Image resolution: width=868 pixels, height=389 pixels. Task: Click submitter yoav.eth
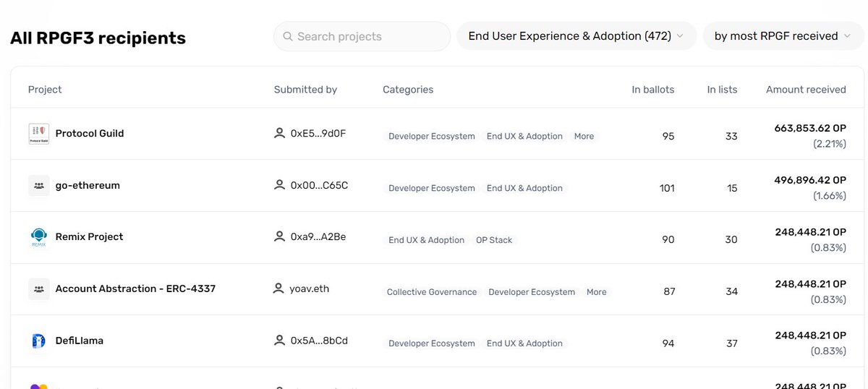pyautogui.click(x=310, y=288)
